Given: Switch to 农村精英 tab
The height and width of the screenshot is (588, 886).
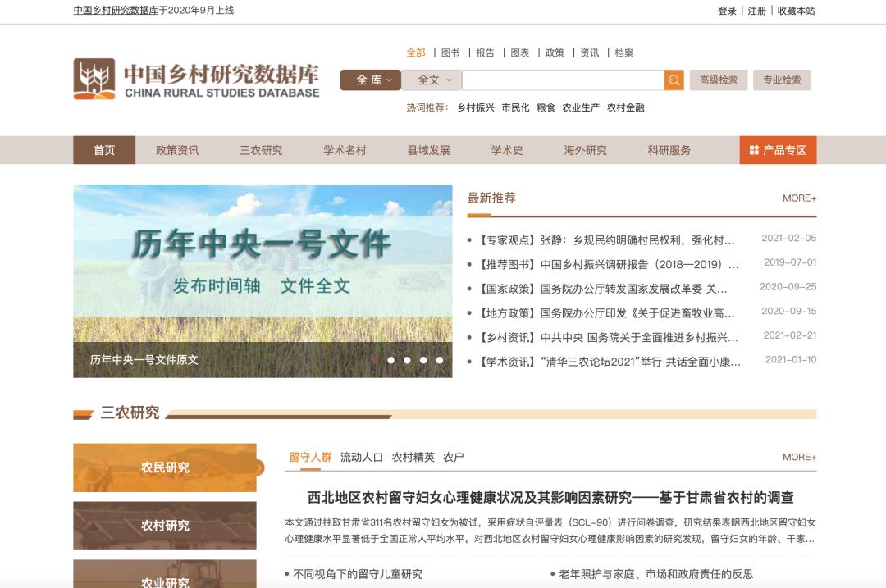Looking at the screenshot, I should (413, 457).
